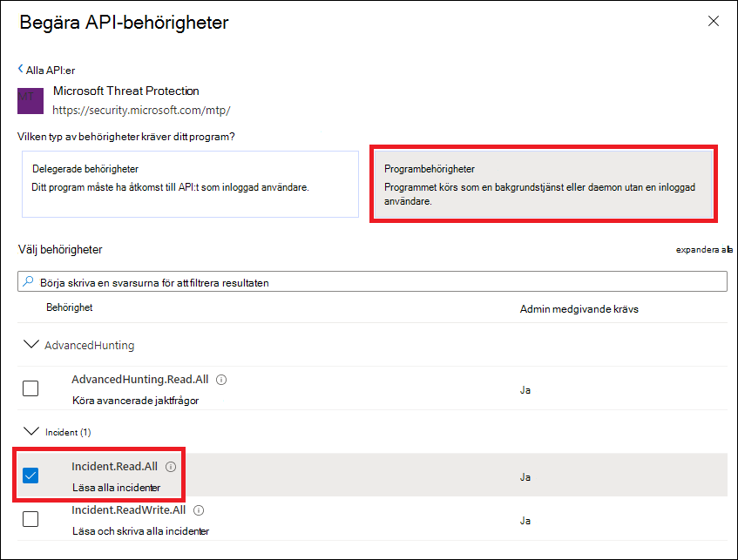Click the AdvancedHunting group label
This screenshot has height=560, width=738.
pyautogui.click(x=90, y=346)
